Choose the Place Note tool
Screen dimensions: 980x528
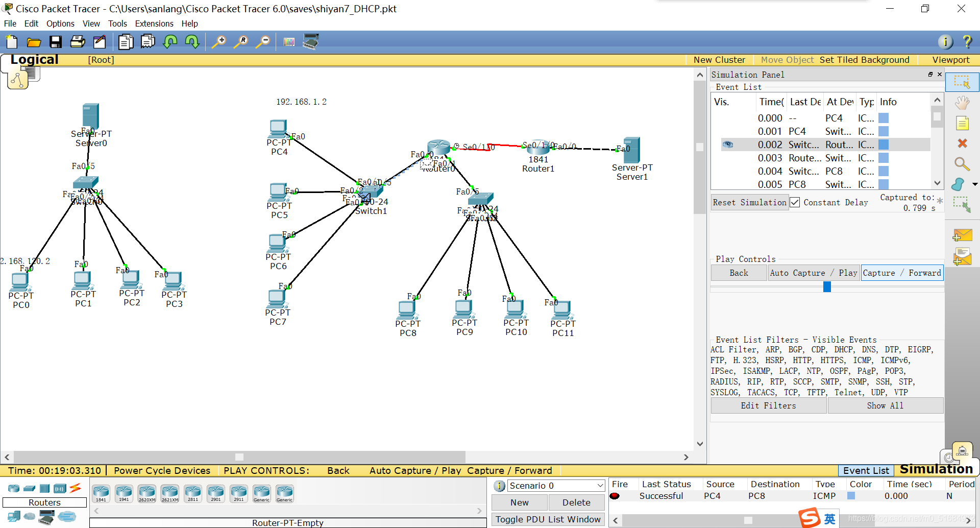point(962,123)
